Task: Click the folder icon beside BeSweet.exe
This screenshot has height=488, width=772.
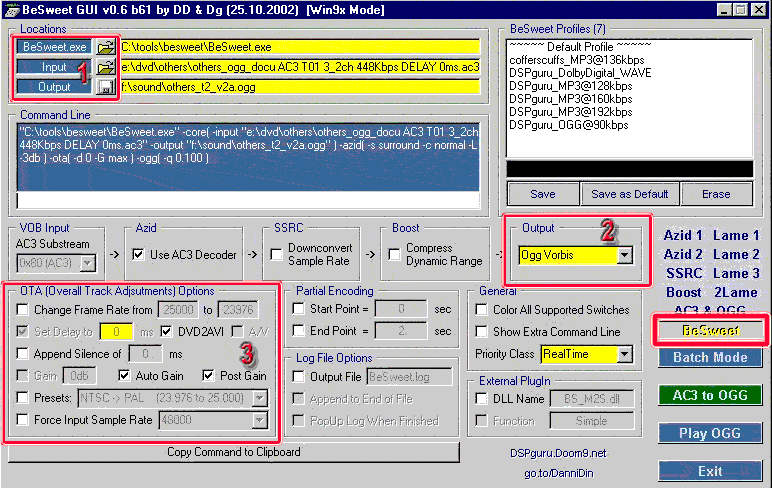Action: [x=106, y=47]
